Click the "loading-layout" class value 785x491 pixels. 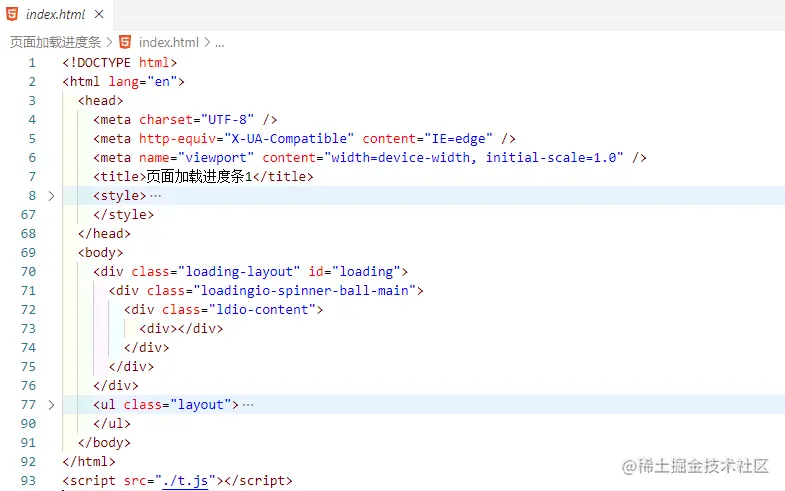pyautogui.click(x=239, y=272)
